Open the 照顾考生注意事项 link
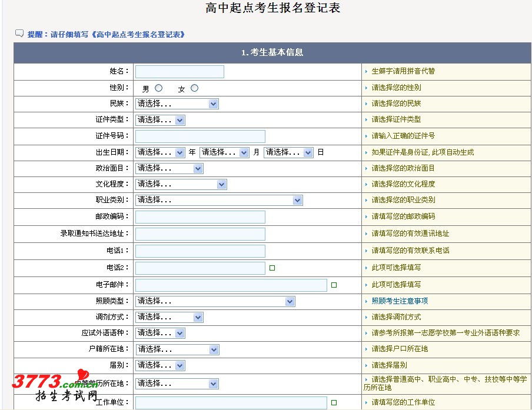This screenshot has width=532, height=410. [x=400, y=301]
